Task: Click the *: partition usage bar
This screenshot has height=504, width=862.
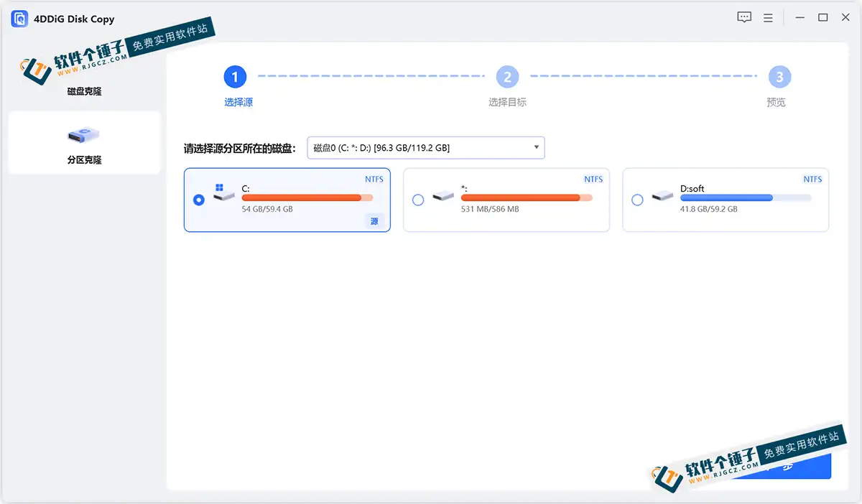Action: coord(527,197)
